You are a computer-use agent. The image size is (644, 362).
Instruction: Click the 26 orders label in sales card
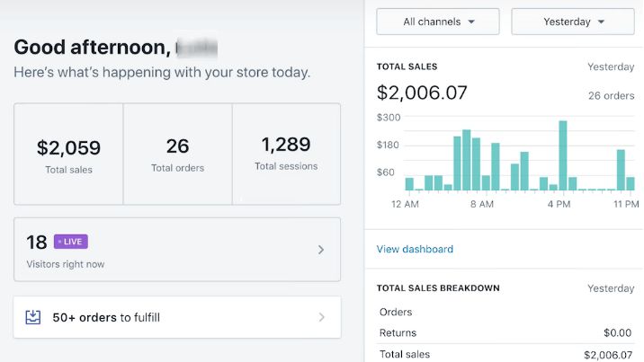pyautogui.click(x=611, y=95)
